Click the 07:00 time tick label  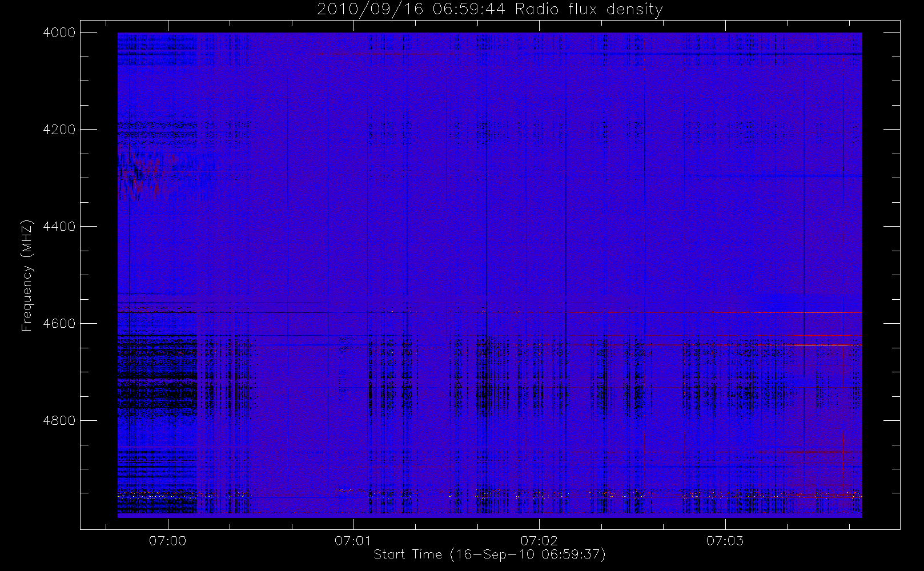click(168, 541)
